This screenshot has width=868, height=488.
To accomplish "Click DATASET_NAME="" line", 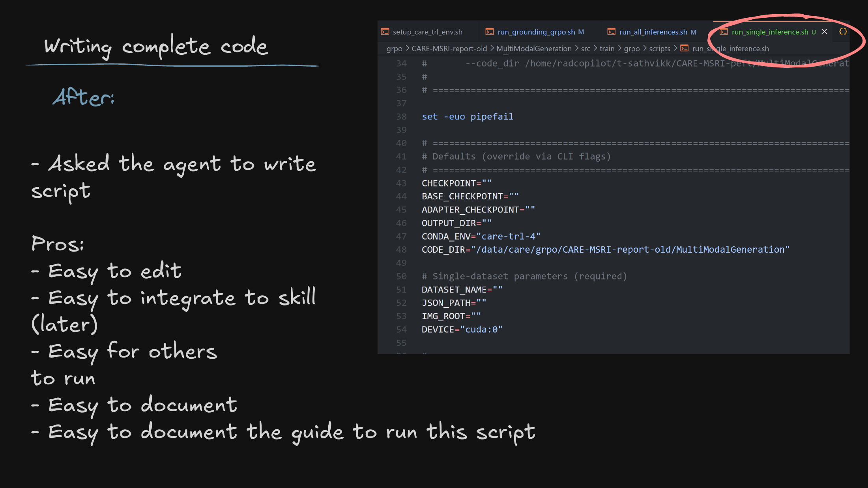I will (x=462, y=290).
